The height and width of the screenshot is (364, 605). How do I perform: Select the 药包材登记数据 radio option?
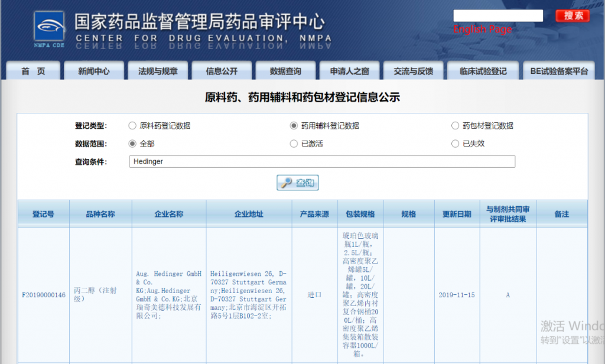click(455, 125)
